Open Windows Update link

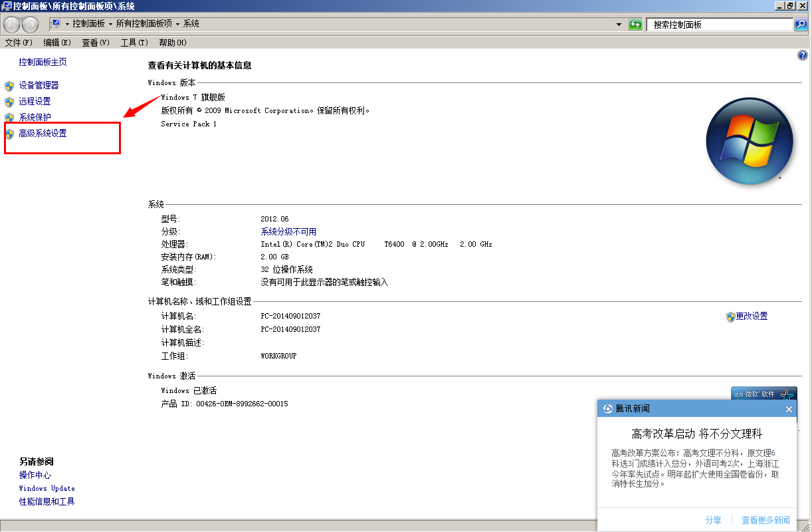[47, 488]
